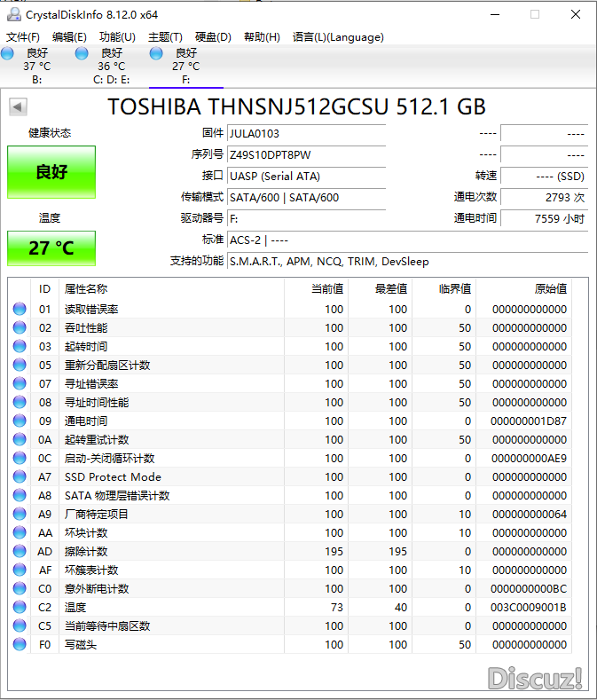Click status orb for 读取错误率 row
This screenshot has width=597, height=700.
(x=20, y=310)
